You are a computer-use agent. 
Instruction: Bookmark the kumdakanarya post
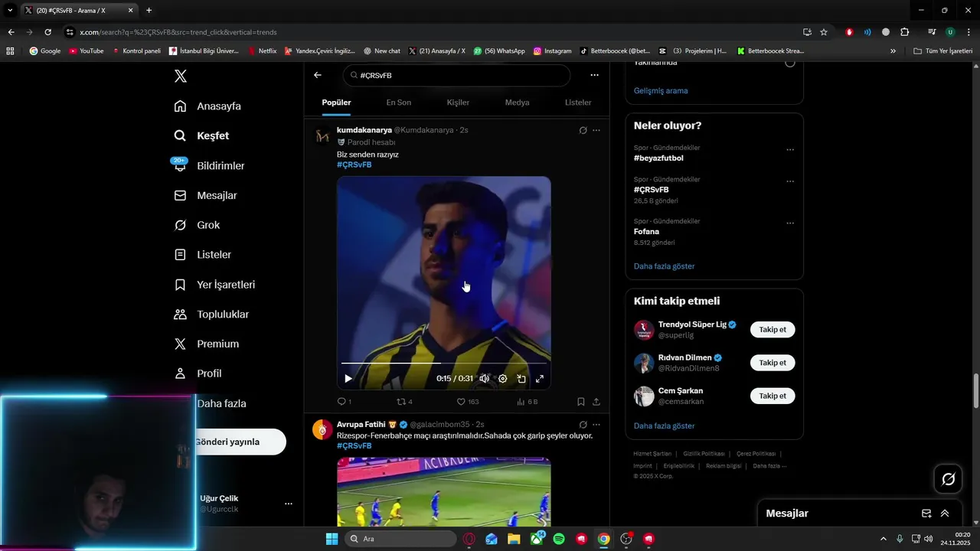tap(581, 401)
